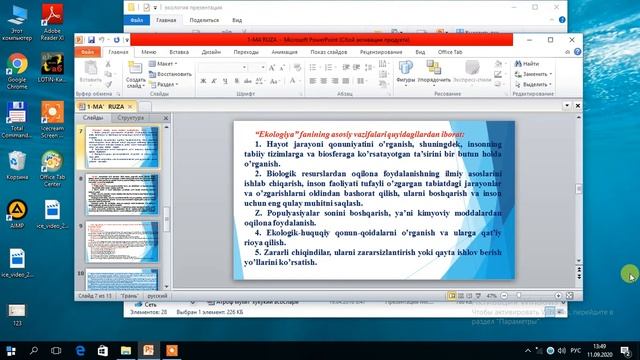Click the Save icon in PowerPoint's quick access toolbar

(91, 40)
